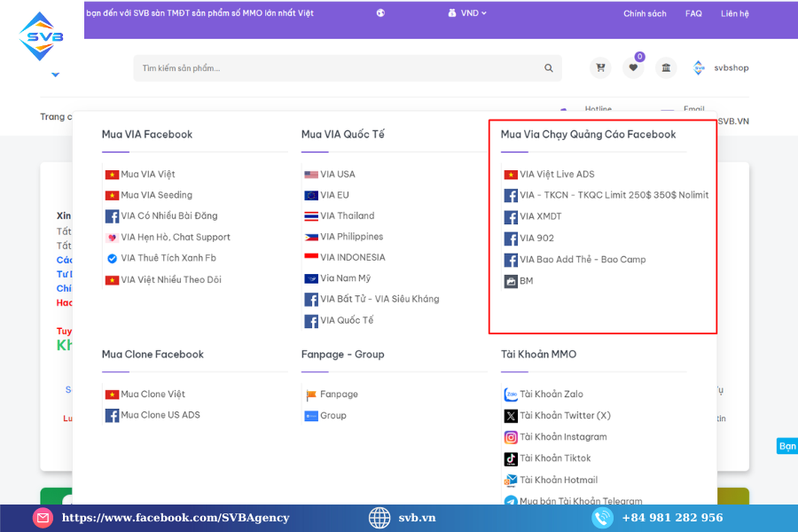
Task: Open the wishlist heart icon
Action: click(633, 67)
